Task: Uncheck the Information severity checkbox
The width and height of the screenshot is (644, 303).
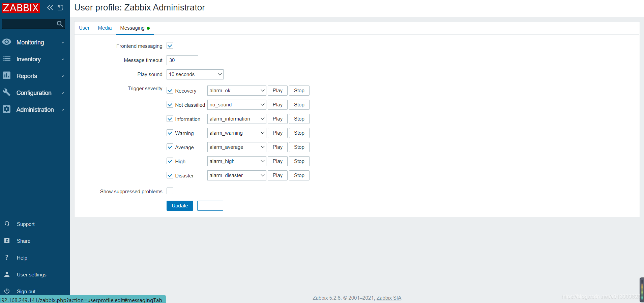Action: (170, 119)
